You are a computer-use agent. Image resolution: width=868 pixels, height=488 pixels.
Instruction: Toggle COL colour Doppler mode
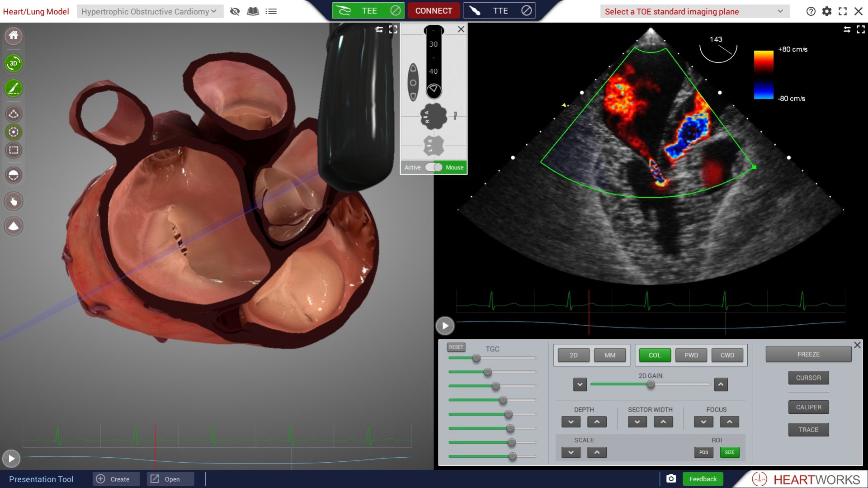click(x=655, y=355)
